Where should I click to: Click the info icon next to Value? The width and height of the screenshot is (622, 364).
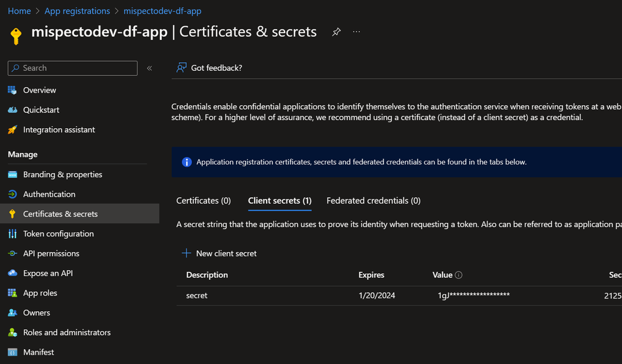coord(459,275)
